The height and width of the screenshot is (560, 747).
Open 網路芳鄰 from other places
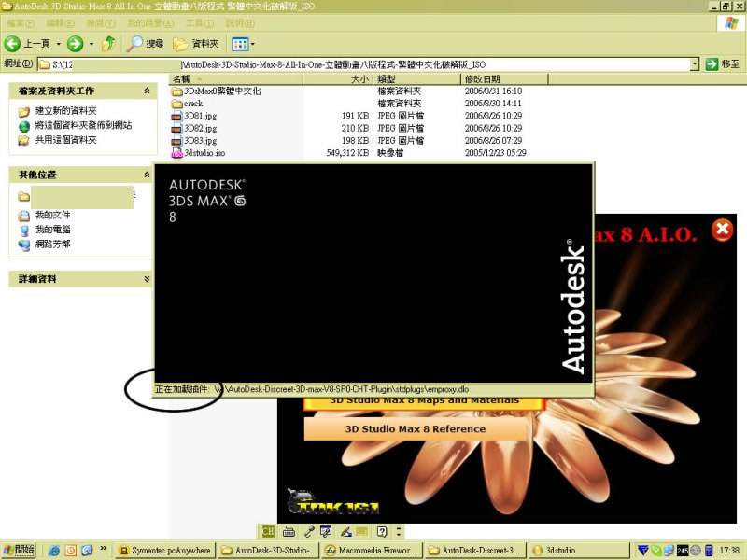point(52,245)
